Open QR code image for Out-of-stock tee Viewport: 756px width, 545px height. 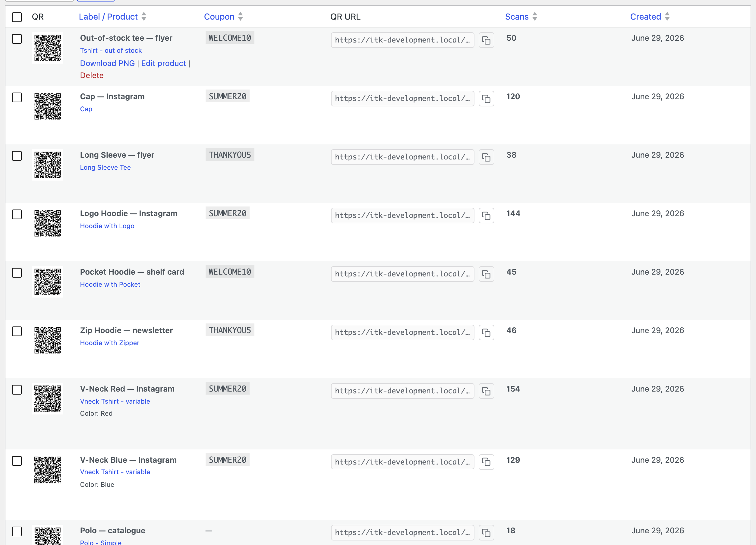(x=48, y=48)
